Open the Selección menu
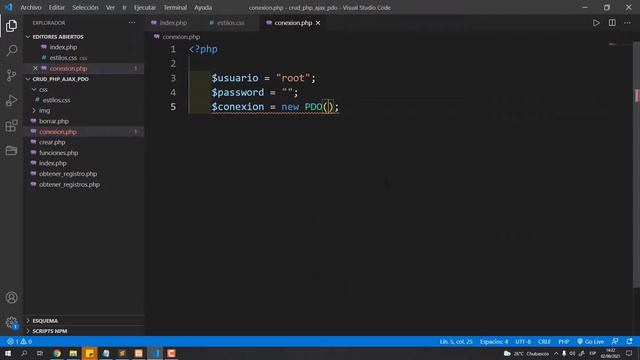640x360 pixels. [x=85, y=7]
